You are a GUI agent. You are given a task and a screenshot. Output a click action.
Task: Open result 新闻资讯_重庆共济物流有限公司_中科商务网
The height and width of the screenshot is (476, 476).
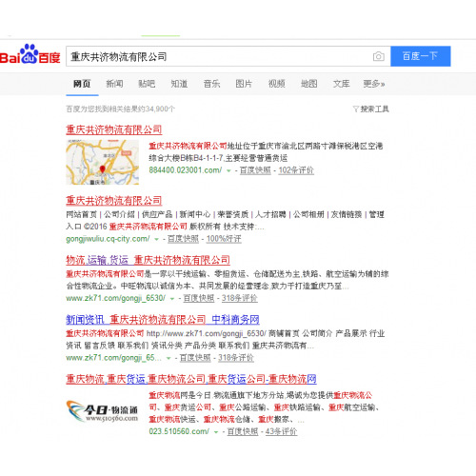click(x=163, y=320)
